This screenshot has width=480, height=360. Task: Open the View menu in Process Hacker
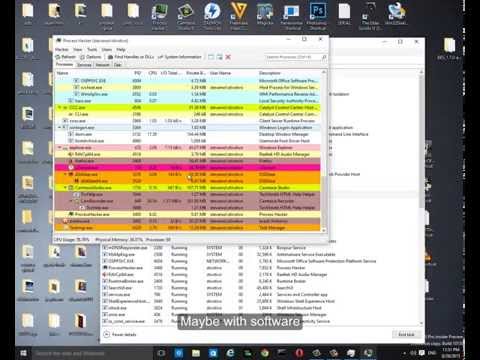(x=78, y=49)
